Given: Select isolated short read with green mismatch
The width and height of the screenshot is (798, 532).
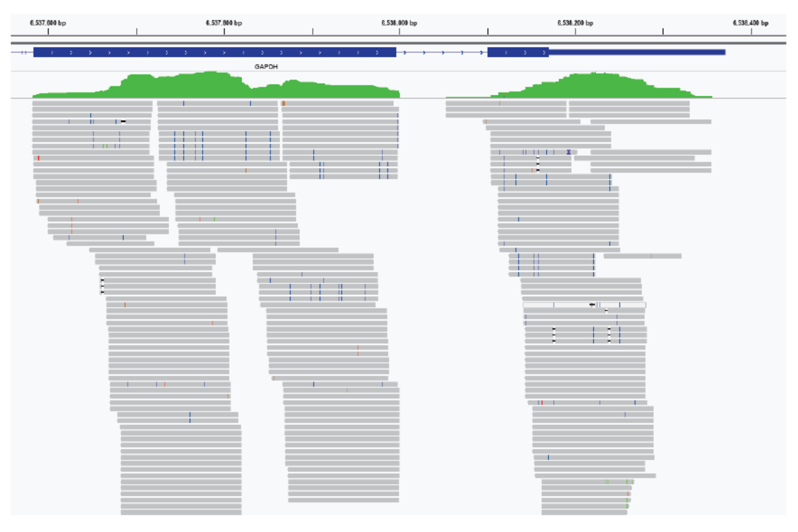Looking at the screenshot, I should (x=642, y=256).
